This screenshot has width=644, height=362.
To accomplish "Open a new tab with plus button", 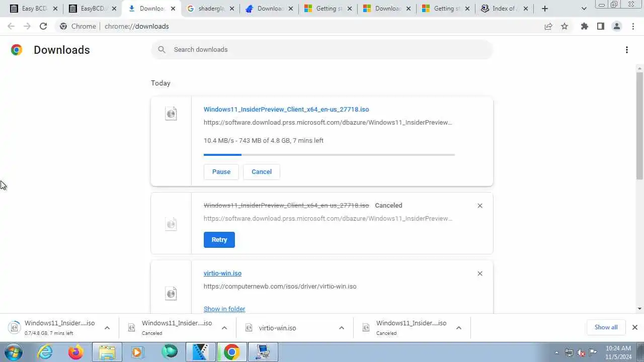I will [x=544, y=9].
